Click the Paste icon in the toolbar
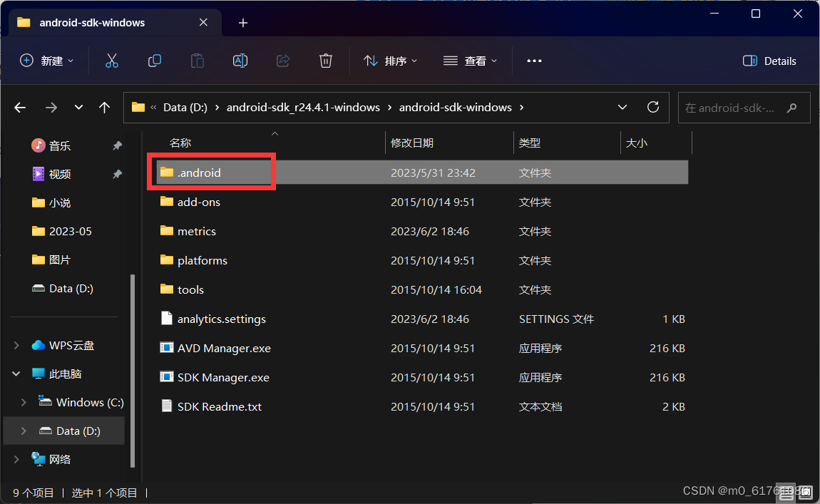This screenshot has width=820, height=504. coord(198,61)
